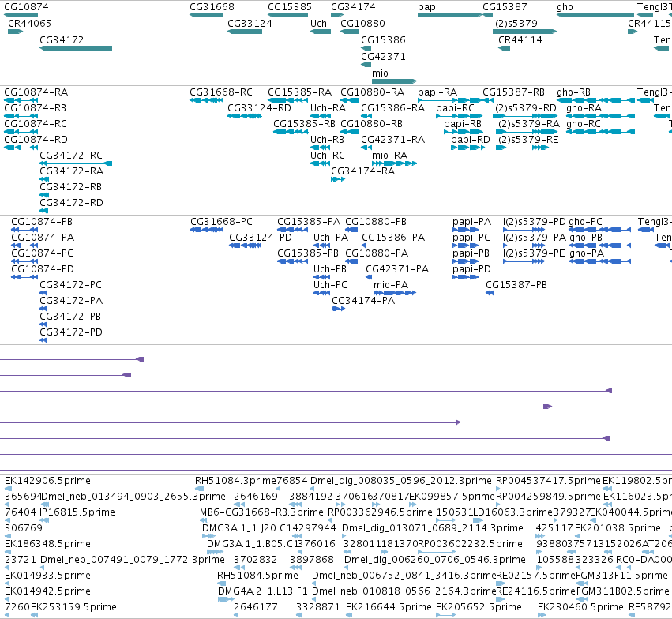Select the CG15386 gene label
This screenshot has width=672, height=619.
pyautogui.click(x=383, y=39)
